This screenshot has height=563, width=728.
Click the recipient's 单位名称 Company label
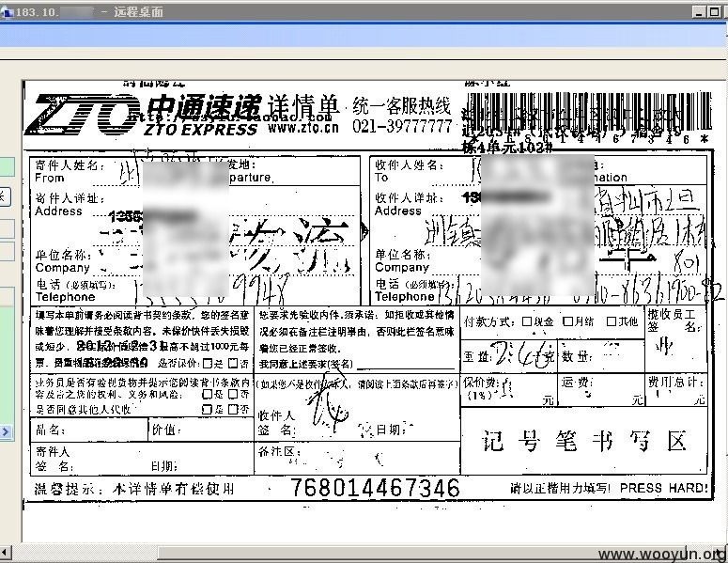[403, 260]
